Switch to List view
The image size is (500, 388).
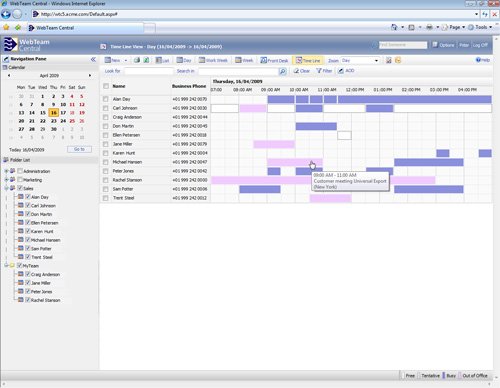click(x=162, y=60)
